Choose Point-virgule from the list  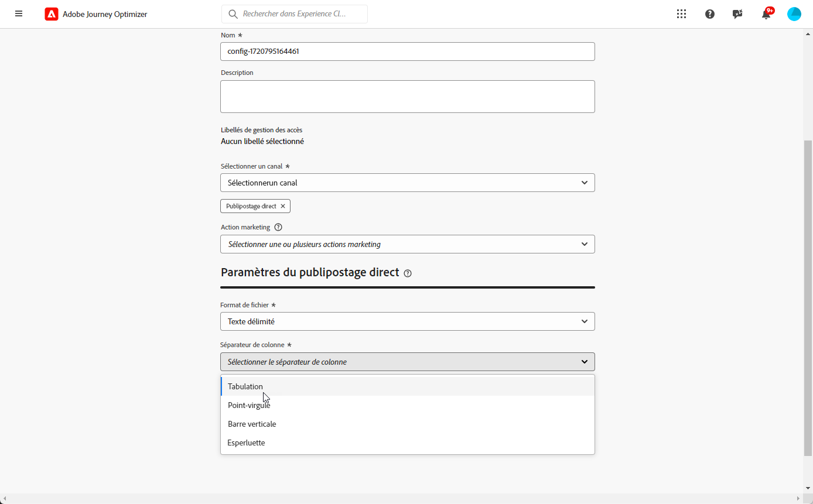tap(249, 405)
